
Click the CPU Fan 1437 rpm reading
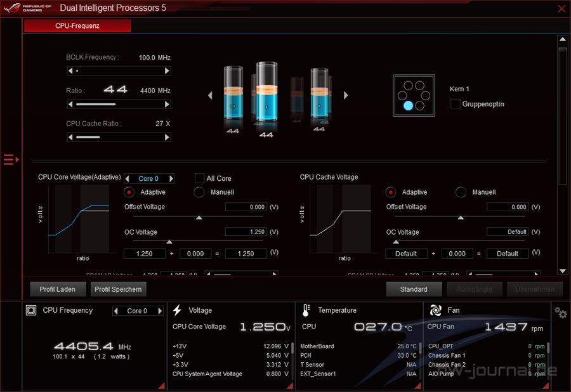coord(514,327)
